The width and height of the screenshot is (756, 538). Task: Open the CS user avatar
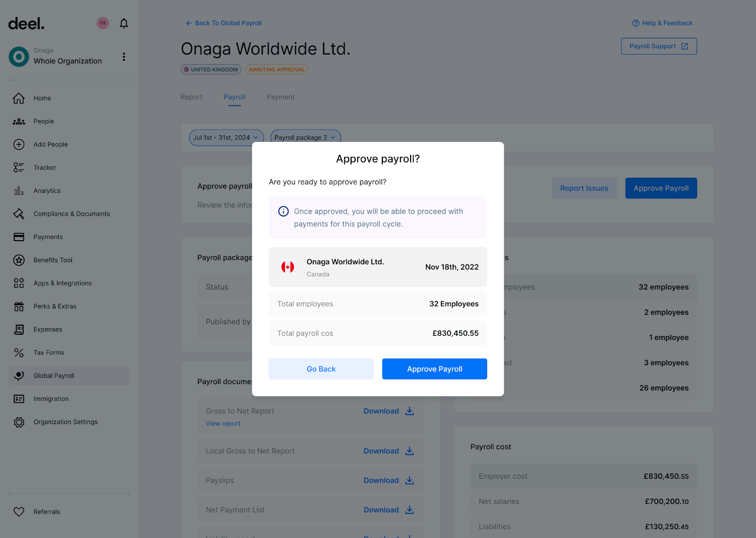pyautogui.click(x=103, y=23)
